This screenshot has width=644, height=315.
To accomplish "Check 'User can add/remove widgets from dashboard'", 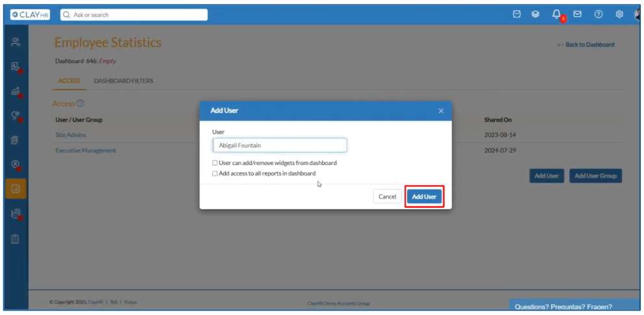I will click(215, 163).
